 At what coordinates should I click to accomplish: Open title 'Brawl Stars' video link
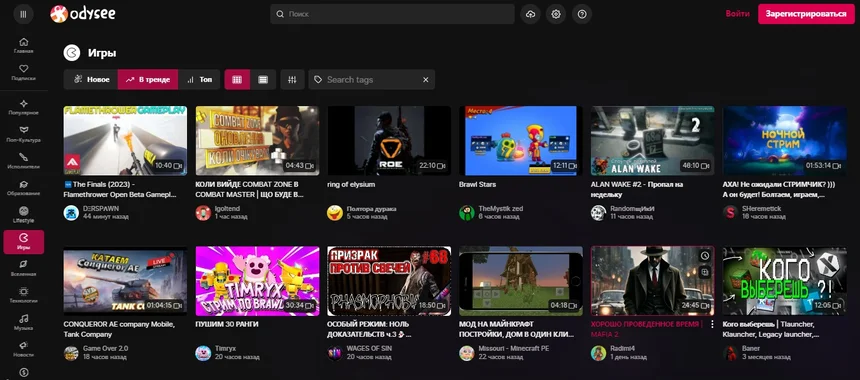(477, 185)
